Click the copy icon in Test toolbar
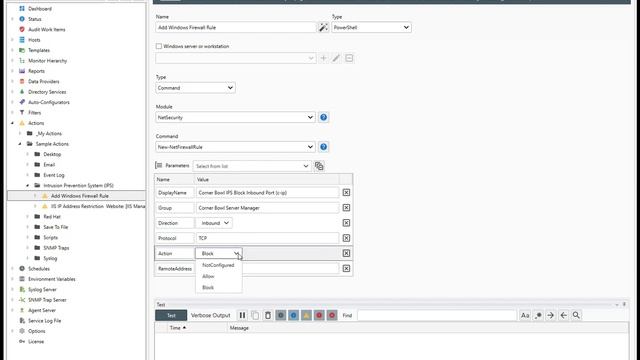 point(255,315)
